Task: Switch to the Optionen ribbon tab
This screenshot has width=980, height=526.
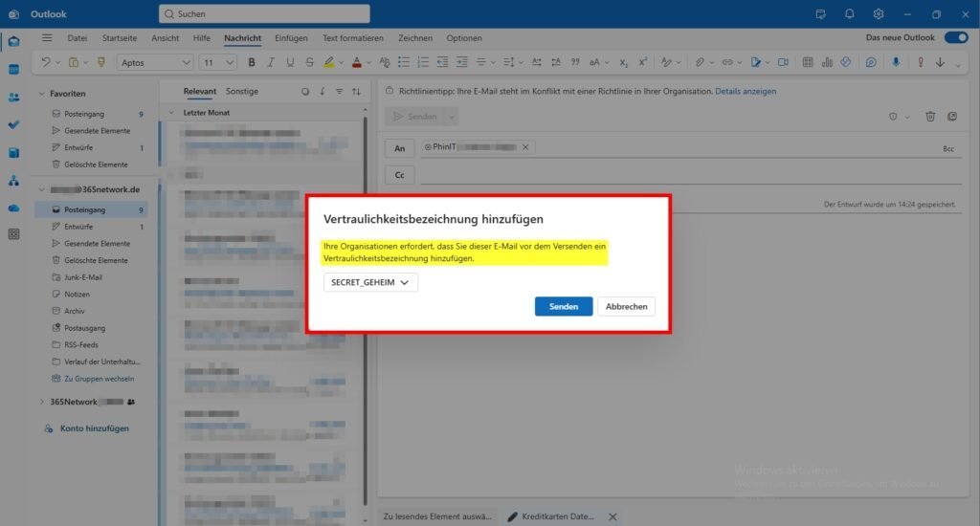Action: (464, 38)
